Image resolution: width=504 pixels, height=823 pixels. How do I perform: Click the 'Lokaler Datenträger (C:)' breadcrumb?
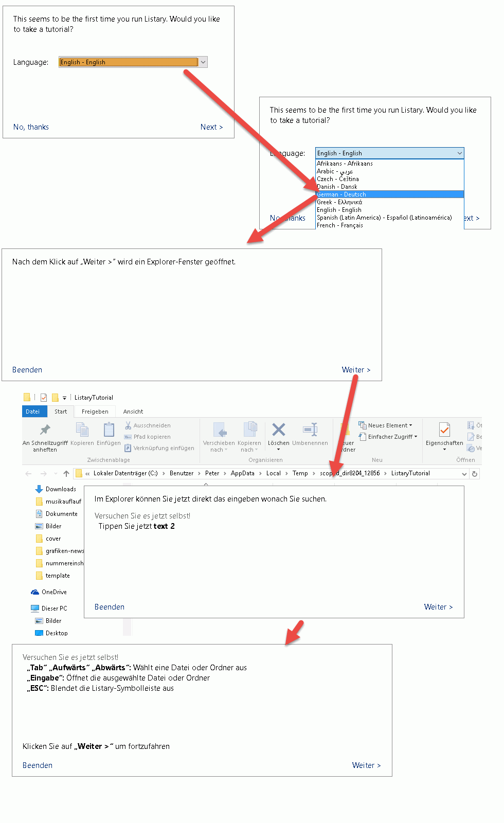(x=125, y=473)
